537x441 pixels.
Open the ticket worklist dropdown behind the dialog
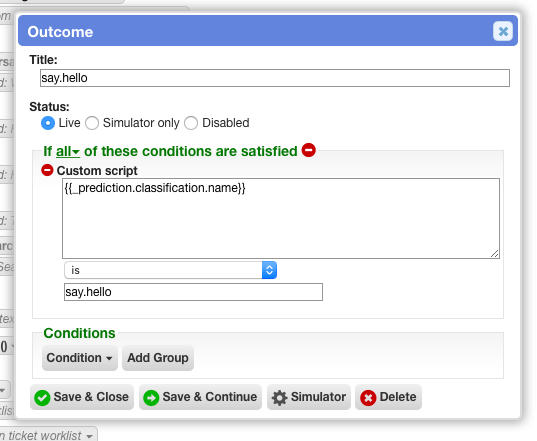(48, 435)
